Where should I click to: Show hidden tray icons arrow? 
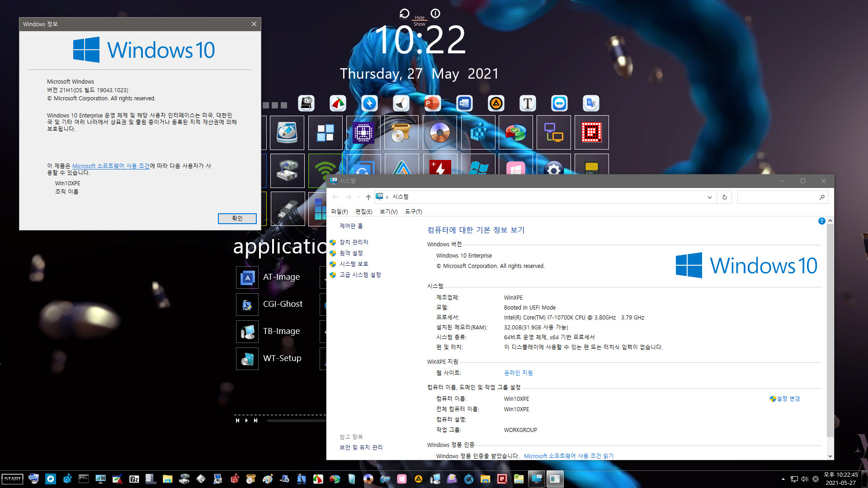(x=783, y=479)
